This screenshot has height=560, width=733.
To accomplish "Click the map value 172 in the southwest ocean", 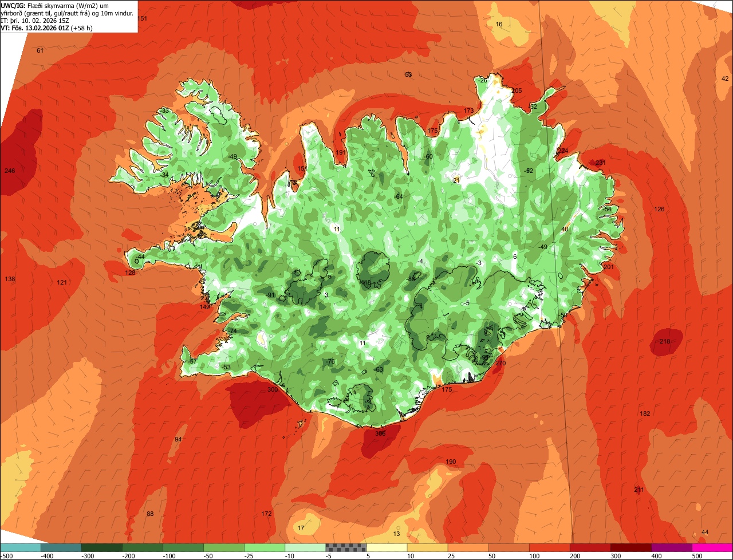I will (x=266, y=514).
